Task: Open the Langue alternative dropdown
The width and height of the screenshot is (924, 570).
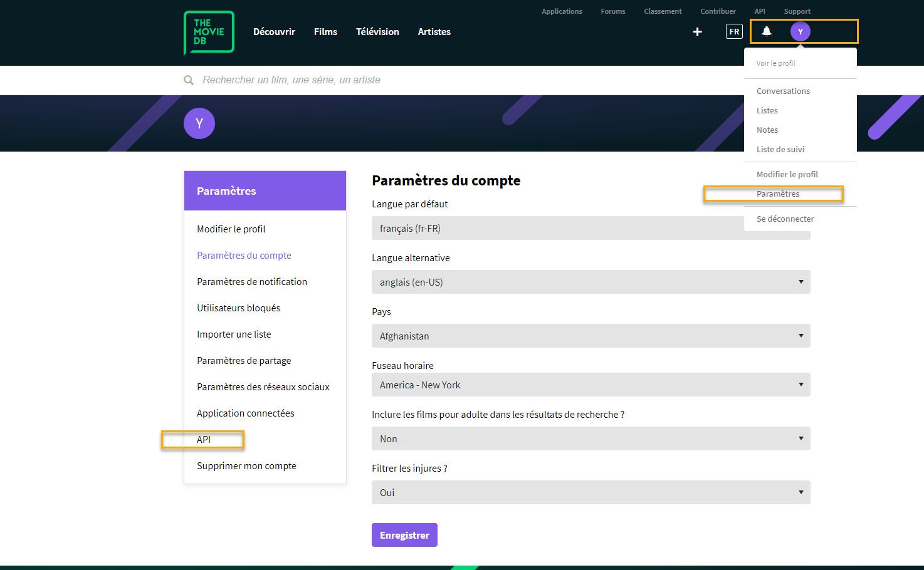Action: (x=590, y=282)
